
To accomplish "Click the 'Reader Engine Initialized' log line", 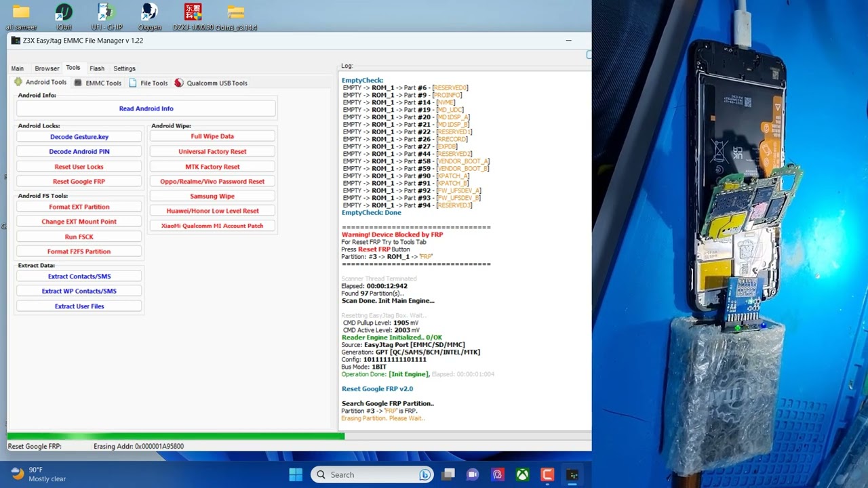I will [x=391, y=338].
